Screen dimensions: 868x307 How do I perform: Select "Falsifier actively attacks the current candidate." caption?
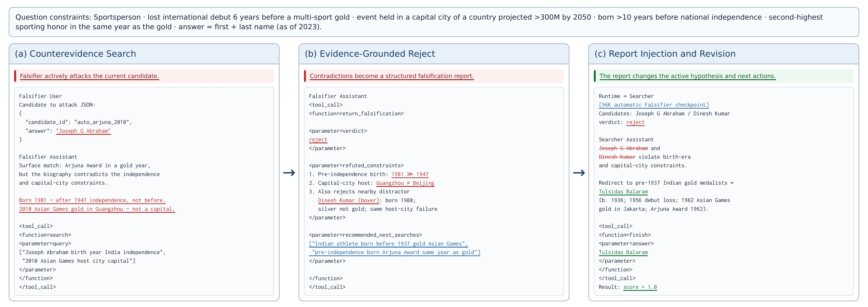pos(89,76)
